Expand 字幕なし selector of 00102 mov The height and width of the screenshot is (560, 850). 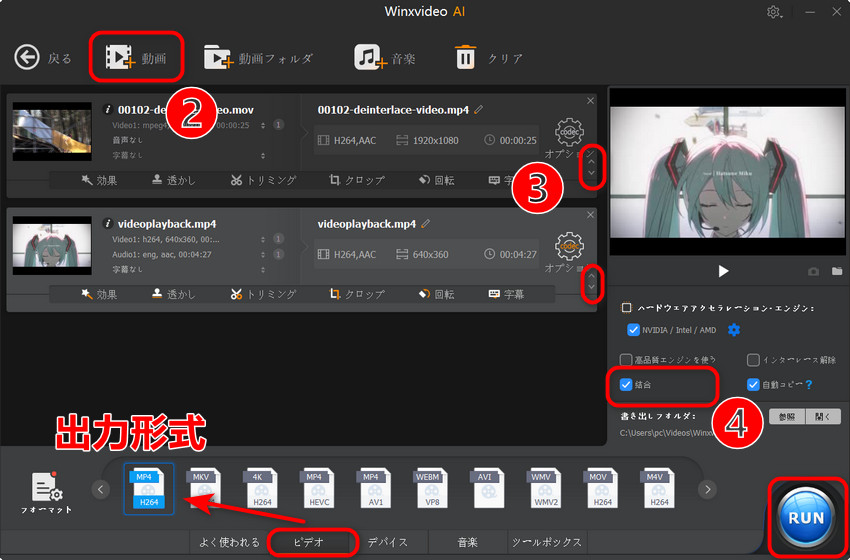pos(263,156)
